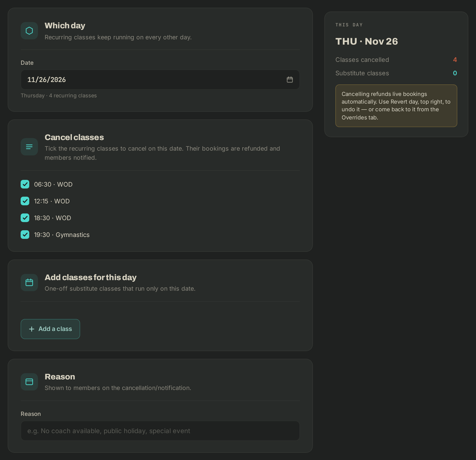Click the calendar icon beside Add classes heading
Screen dimensions: 476x460
pos(29,282)
